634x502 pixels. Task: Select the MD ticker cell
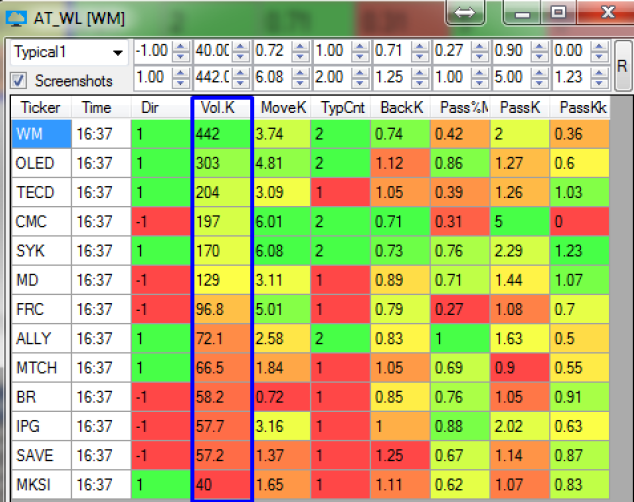(41, 280)
